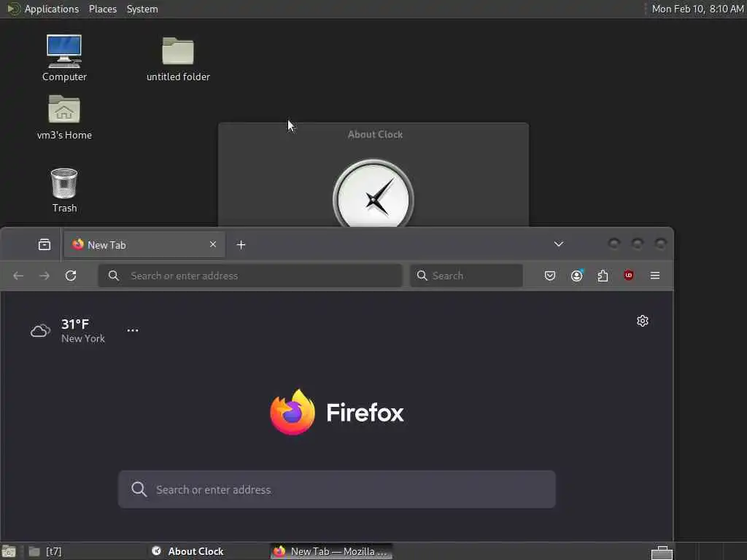Click the cloudy weather icon
Screen dimensions: 747x560
[41, 330]
